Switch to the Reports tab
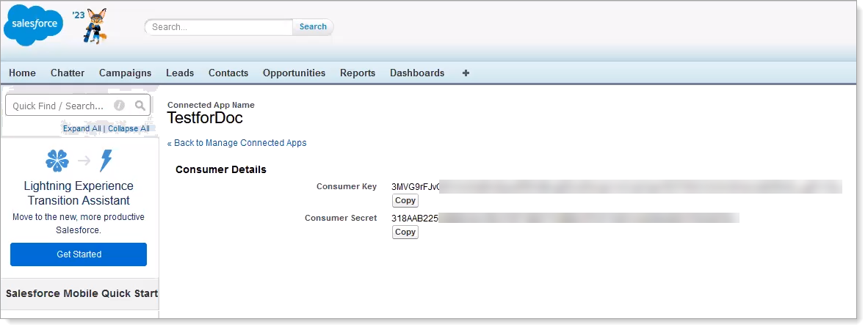This screenshot has height=330, width=868. point(358,73)
